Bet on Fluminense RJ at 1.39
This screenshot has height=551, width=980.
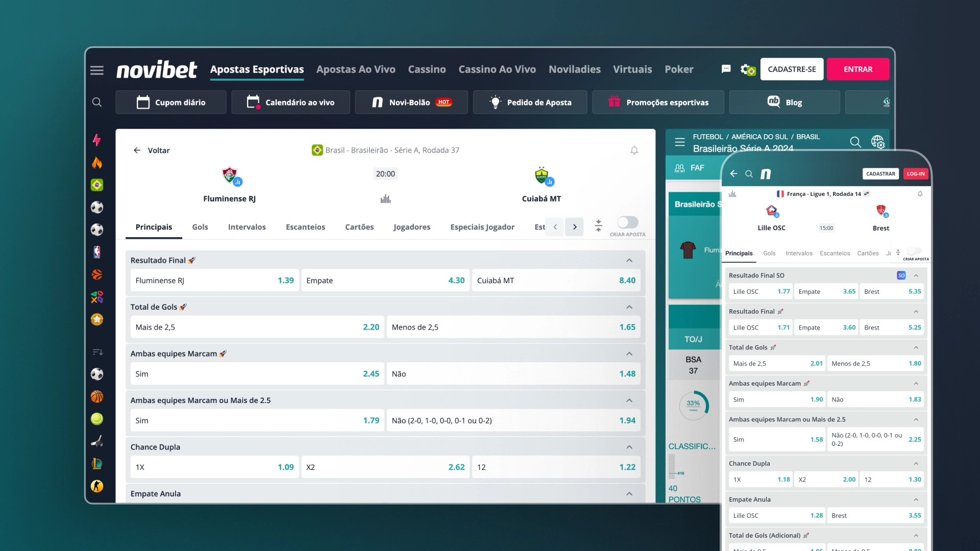point(214,281)
